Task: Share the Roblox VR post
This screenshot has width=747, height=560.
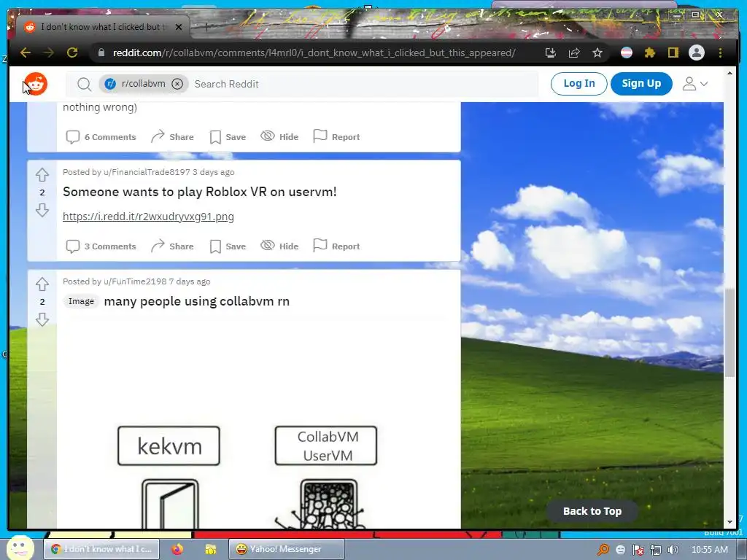Action: (x=172, y=246)
